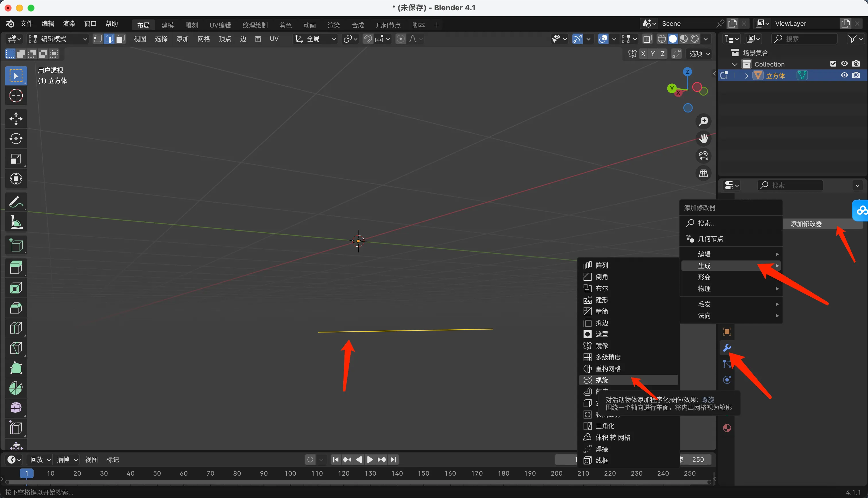868x498 pixels.
Task: Open the 编辑模式 mode dropdown
Action: [x=57, y=39]
